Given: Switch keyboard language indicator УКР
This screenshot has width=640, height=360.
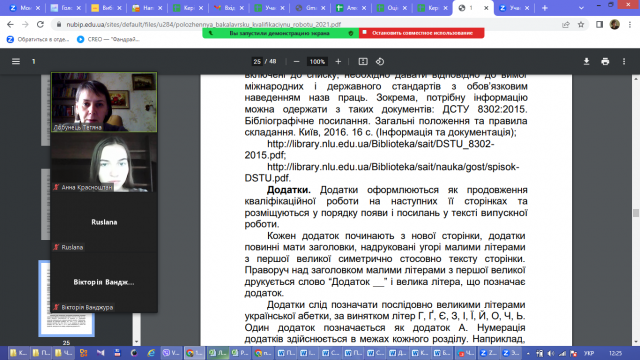Looking at the screenshot, I should (x=589, y=353).
